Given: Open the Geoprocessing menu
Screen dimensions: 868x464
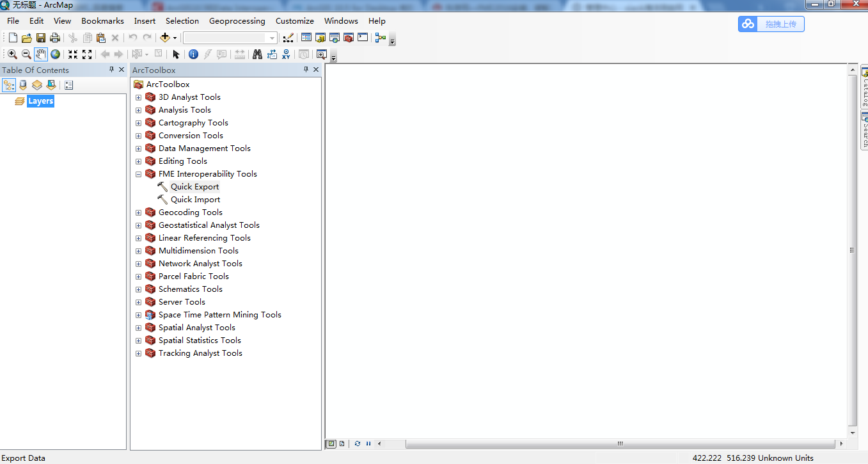Looking at the screenshot, I should point(237,21).
